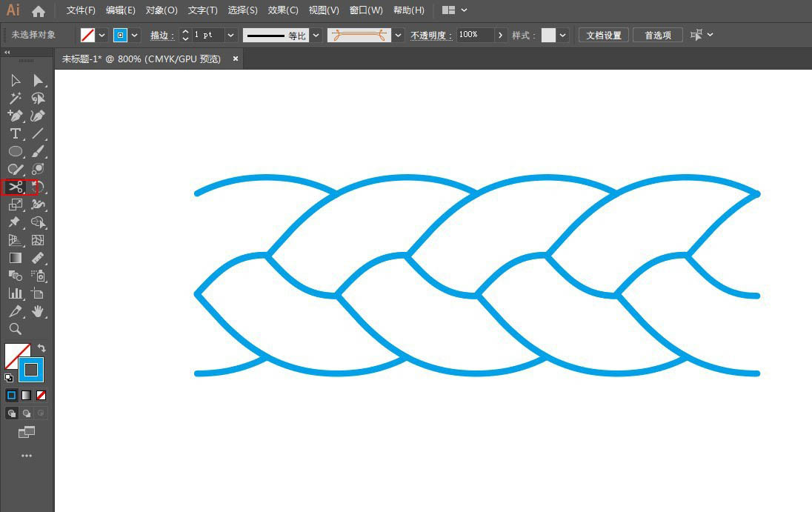This screenshot has height=512, width=812.
Task: Expand the opacity arrow
Action: coord(500,36)
